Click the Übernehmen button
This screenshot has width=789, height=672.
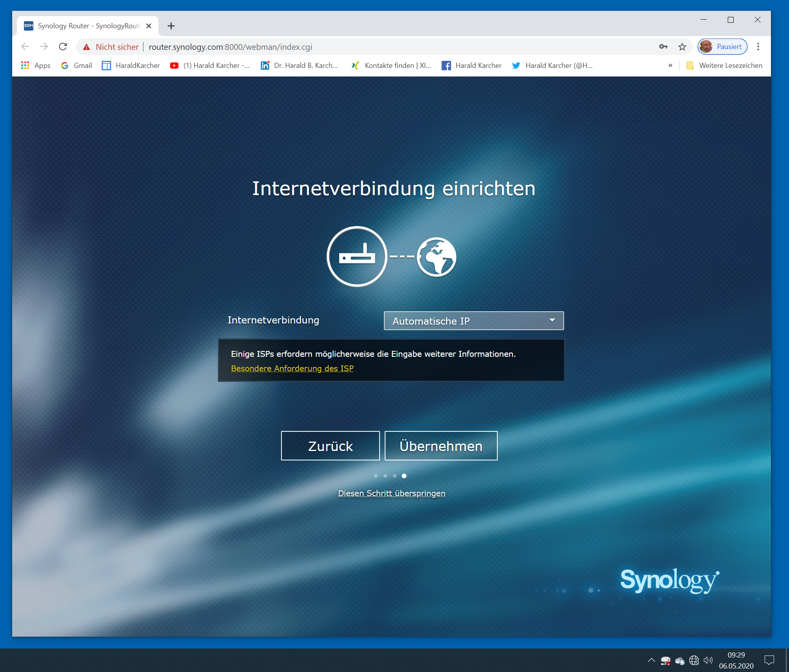441,446
